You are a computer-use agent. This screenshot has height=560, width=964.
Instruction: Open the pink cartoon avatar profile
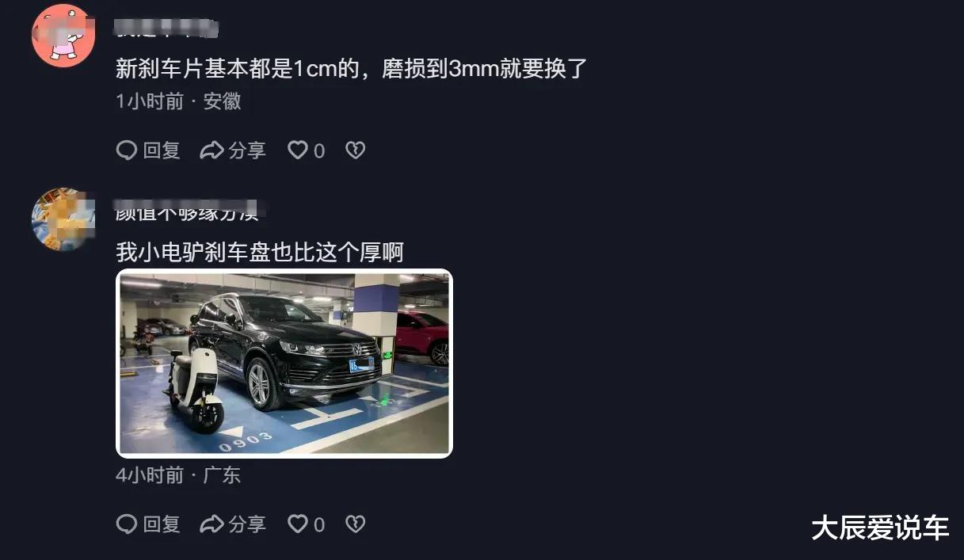click(x=63, y=36)
